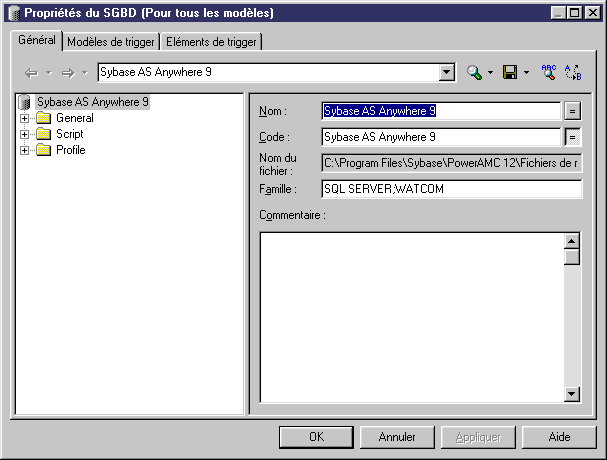Image resolution: width=607 pixels, height=460 pixels.
Task: Switch to the Modèles de trigger tab
Action: pos(111,42)
